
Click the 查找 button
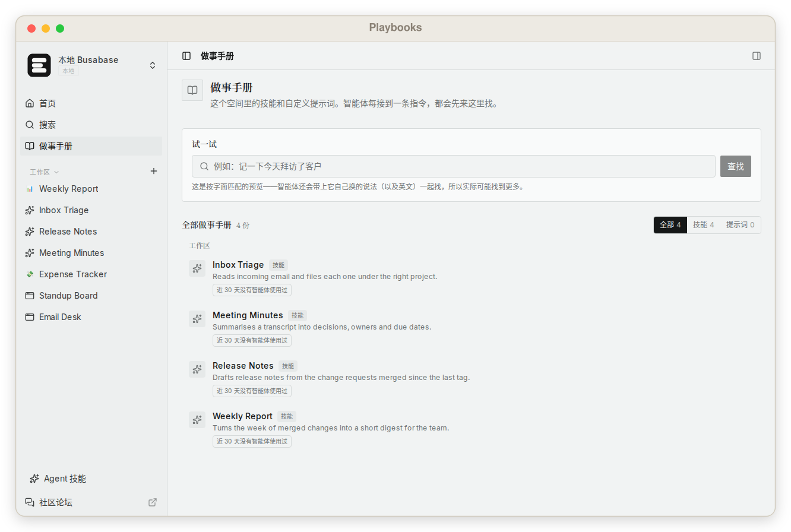[736, 166]
